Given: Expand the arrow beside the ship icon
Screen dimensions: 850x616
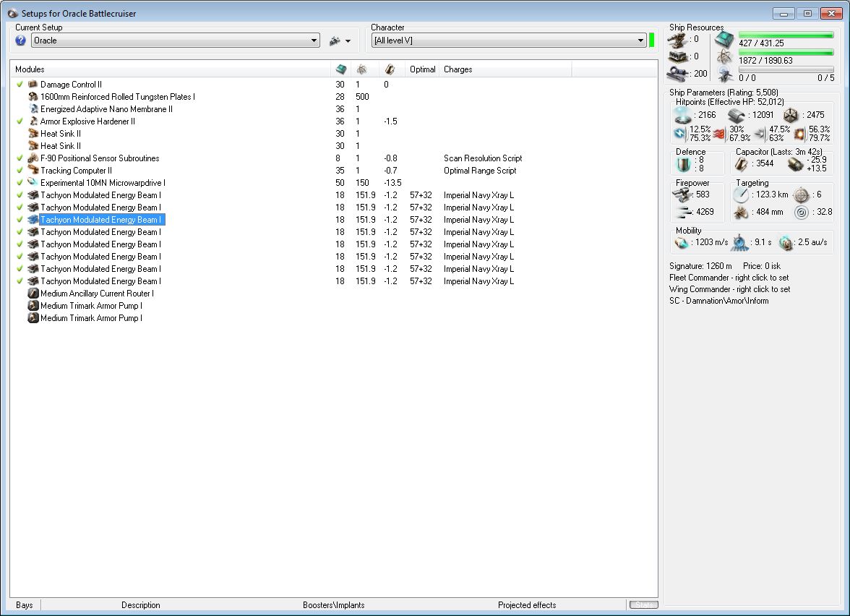Looking at the screenshot, I should (348, 41).
